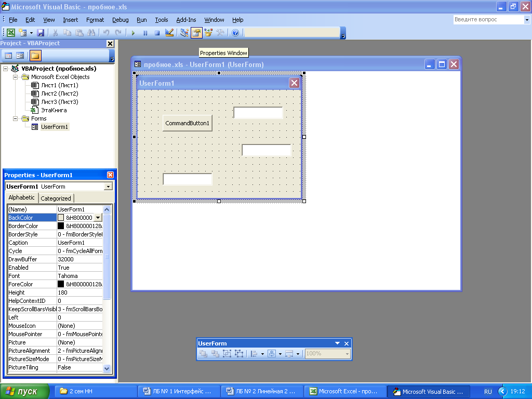
Task: Open the Object Browser icon
Action: (208, 33)
